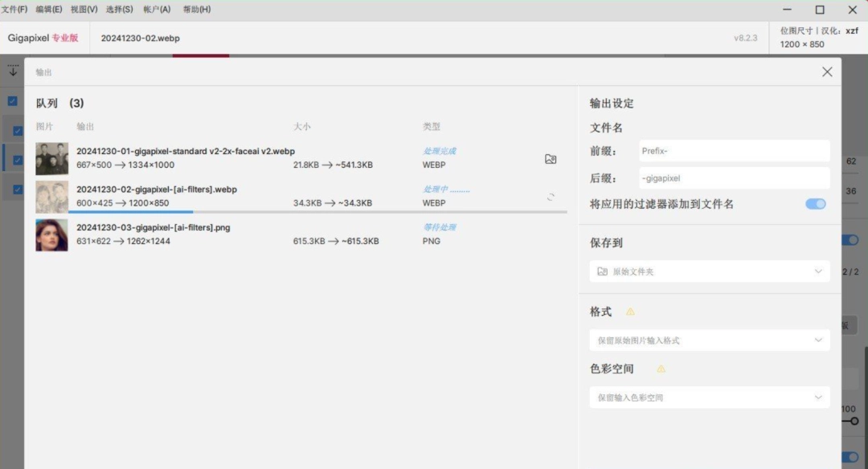Open the 帮助(H) menu

197,10
